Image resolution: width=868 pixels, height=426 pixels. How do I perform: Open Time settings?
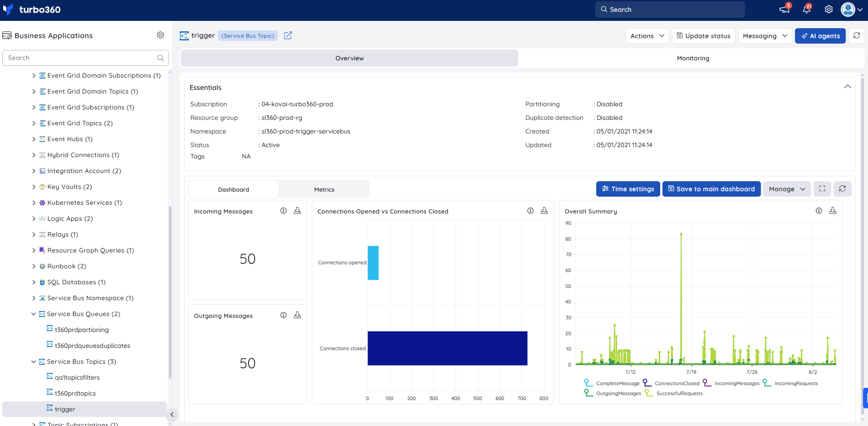click(x=628, y=189)
